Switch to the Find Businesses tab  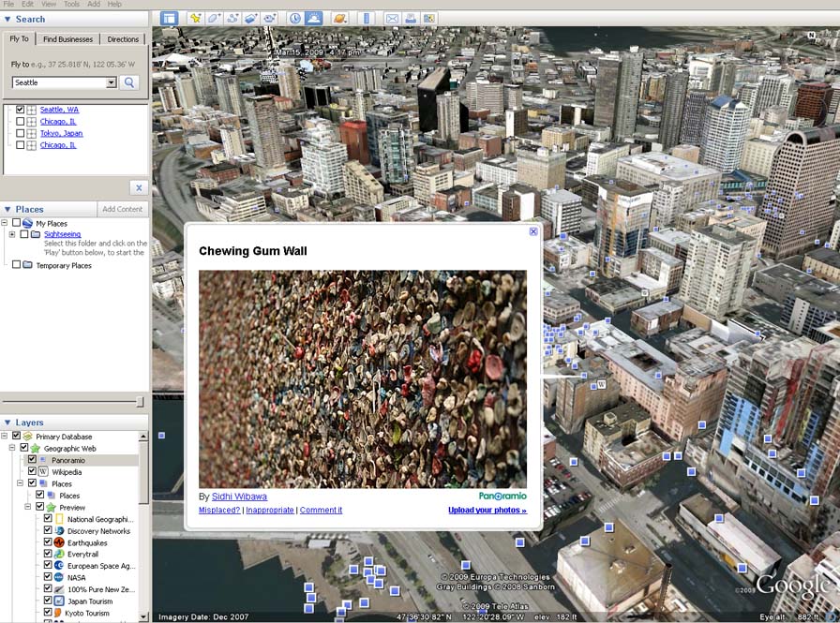67,39
